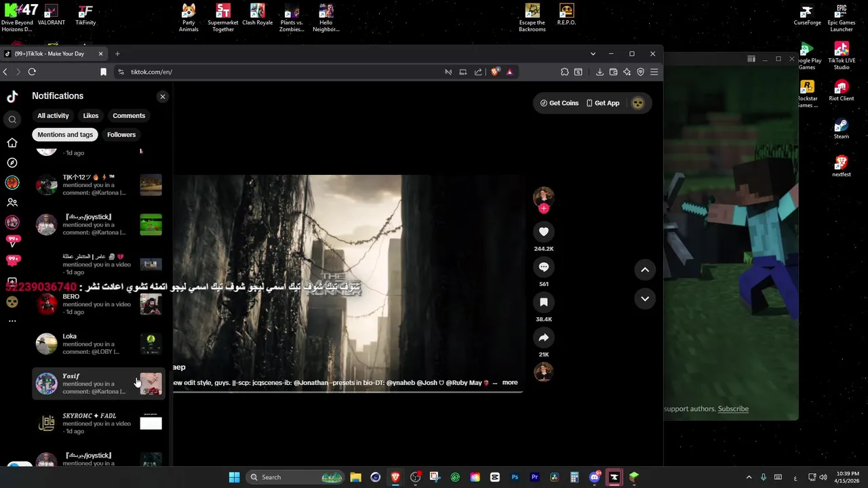868x488 pixels.
Task: Open the Brave Rewards triangle icon
Action: pyautogui.click(x=509, y=72)
